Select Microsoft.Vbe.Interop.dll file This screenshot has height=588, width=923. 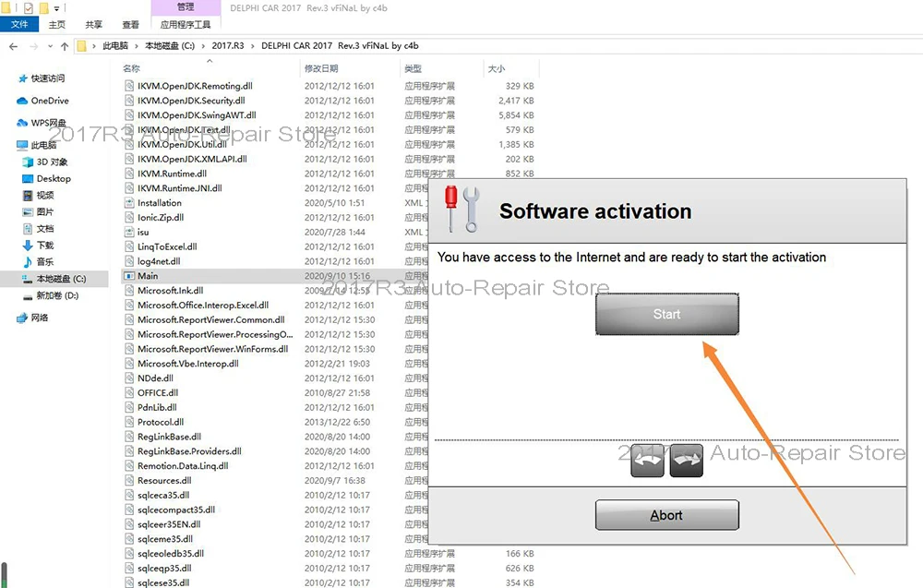tap(187, 364)
